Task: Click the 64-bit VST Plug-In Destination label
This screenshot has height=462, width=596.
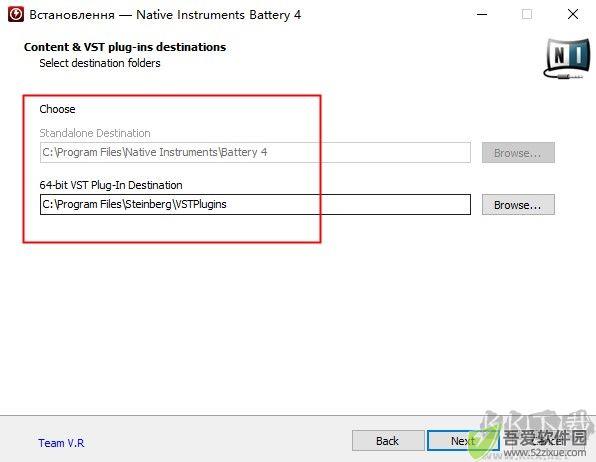Action: 111,185
